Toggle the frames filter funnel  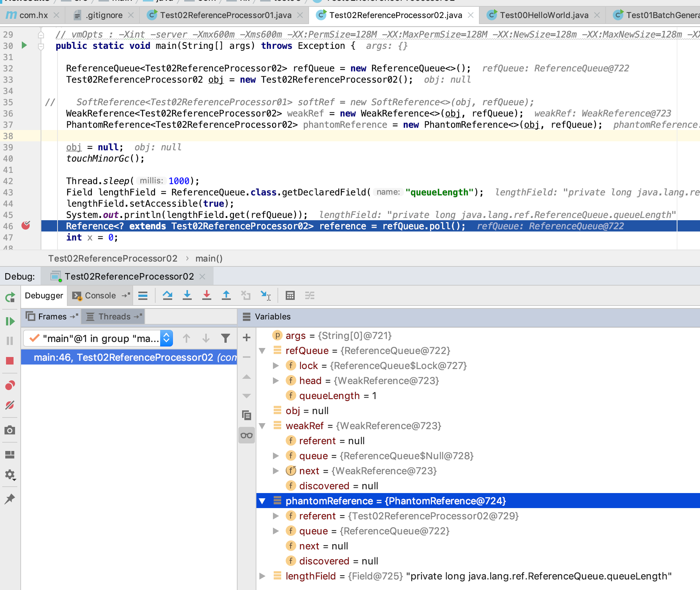point(225,338)
